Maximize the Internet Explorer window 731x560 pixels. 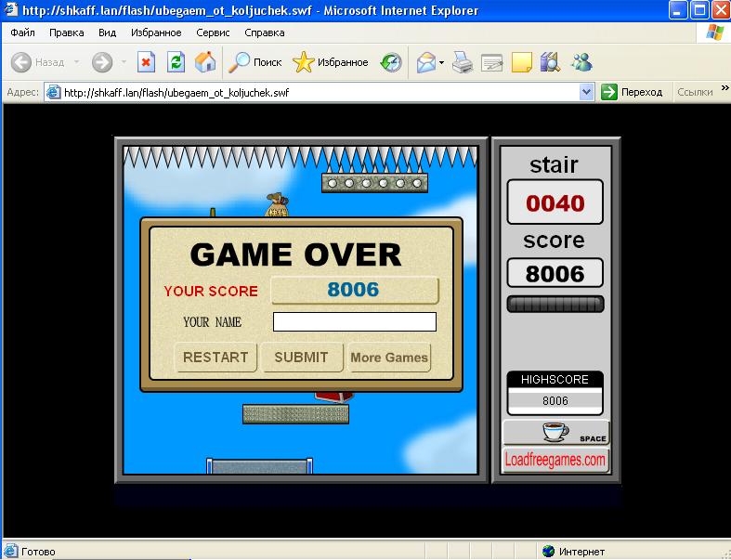pyautogui.click(x=699, y=10)
